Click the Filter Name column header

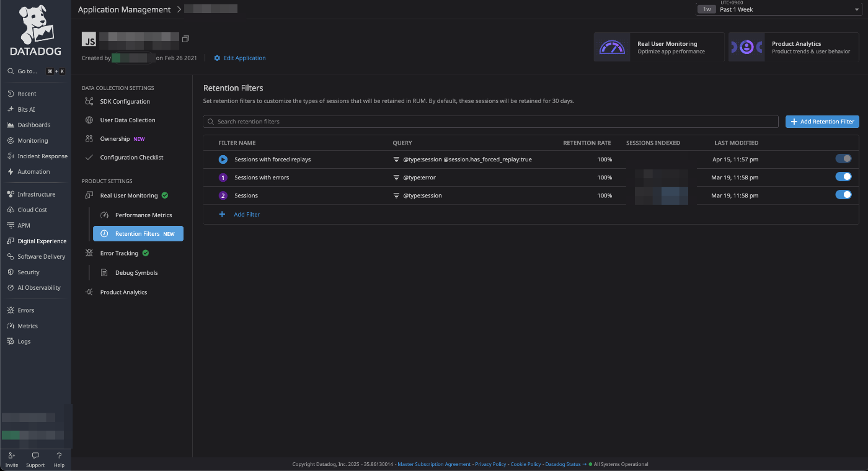(x=237, y=143)
